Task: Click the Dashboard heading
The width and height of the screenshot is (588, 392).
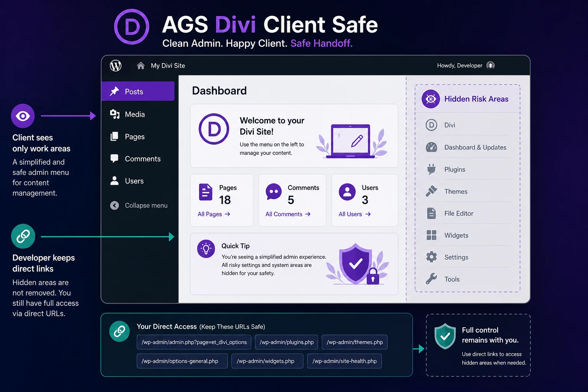Action: [x=219, y=91]
